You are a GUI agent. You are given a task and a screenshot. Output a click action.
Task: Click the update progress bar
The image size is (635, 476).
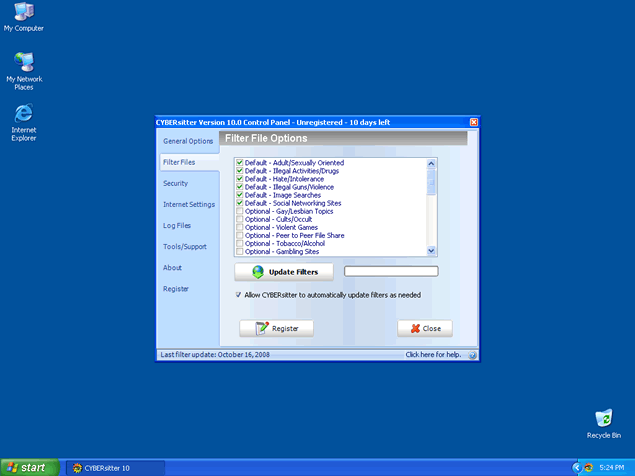[391, 271]
